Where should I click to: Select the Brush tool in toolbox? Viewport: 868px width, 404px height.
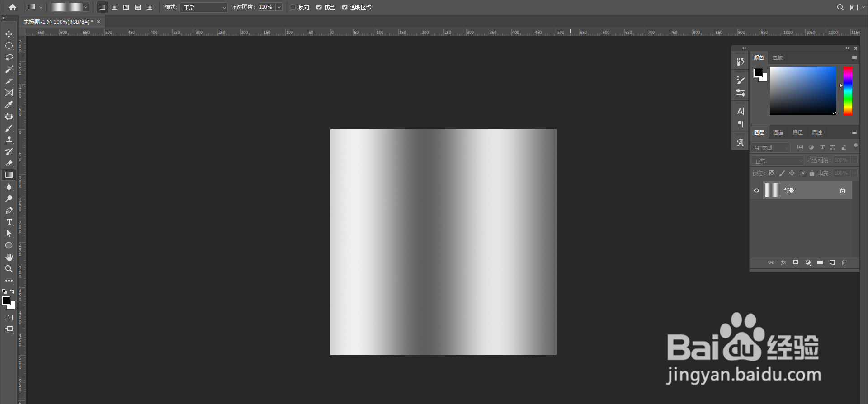(9, 128)
